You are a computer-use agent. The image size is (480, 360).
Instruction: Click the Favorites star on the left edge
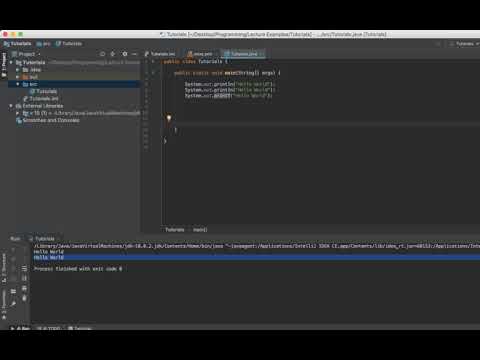click(4, 317)
